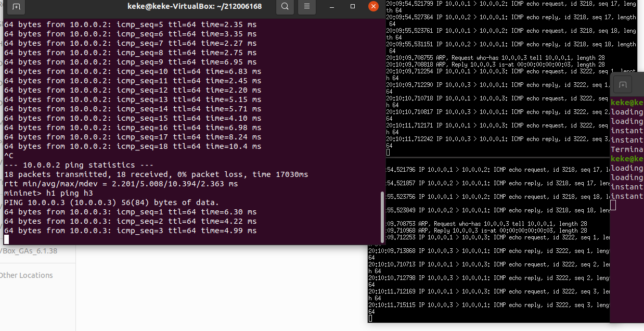Click the upper xterm cursor prompt

click(388, 152)
